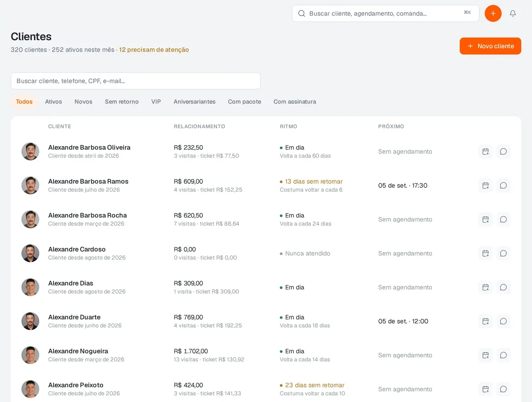This screenshot has width=532, height=402.
Task: Click the ⌘K shortcut hint
Action: 468,12
